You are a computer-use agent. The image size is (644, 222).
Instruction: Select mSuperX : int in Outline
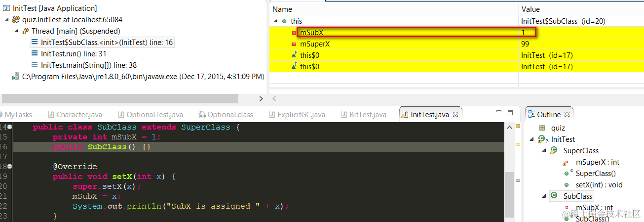pos(598,162)
